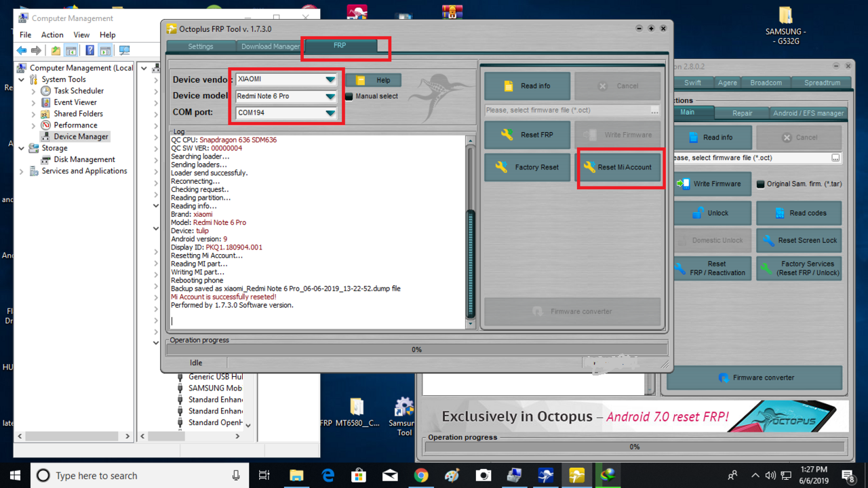Switch to Download Manager tab
This screenshot has height=488, width=868.
(x=271, y=46)
